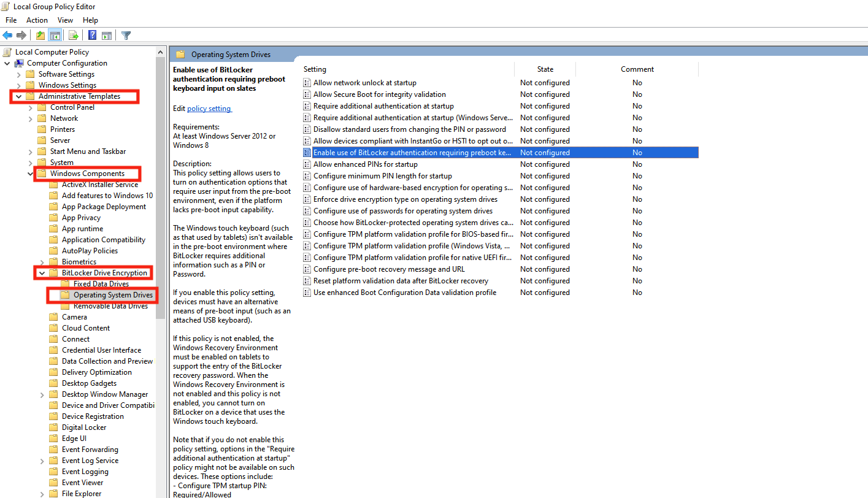Click the Back arrow toolbar icon
Viewport: 868px width, 498px height.
click(7, 35)
